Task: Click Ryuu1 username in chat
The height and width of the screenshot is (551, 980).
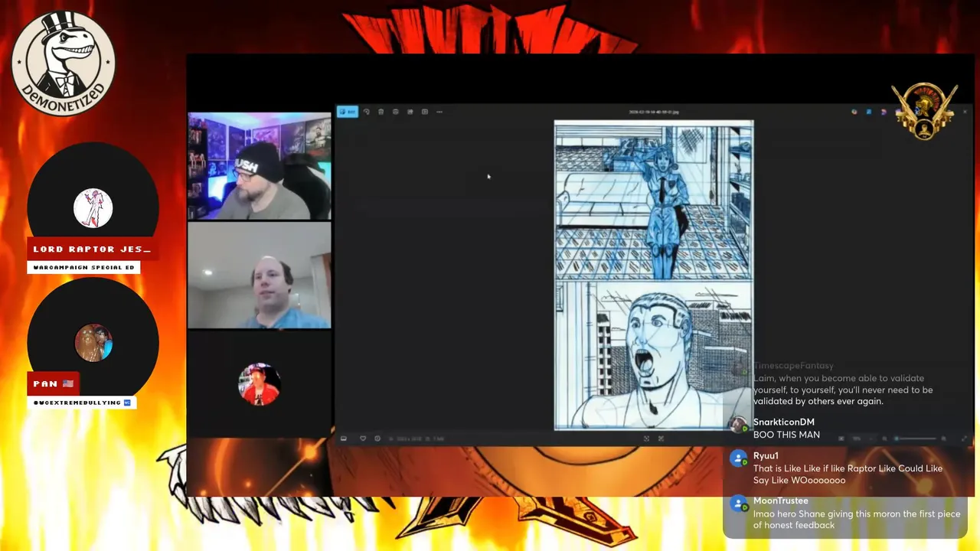Action: pyautogui.click(x=766, y=455)
